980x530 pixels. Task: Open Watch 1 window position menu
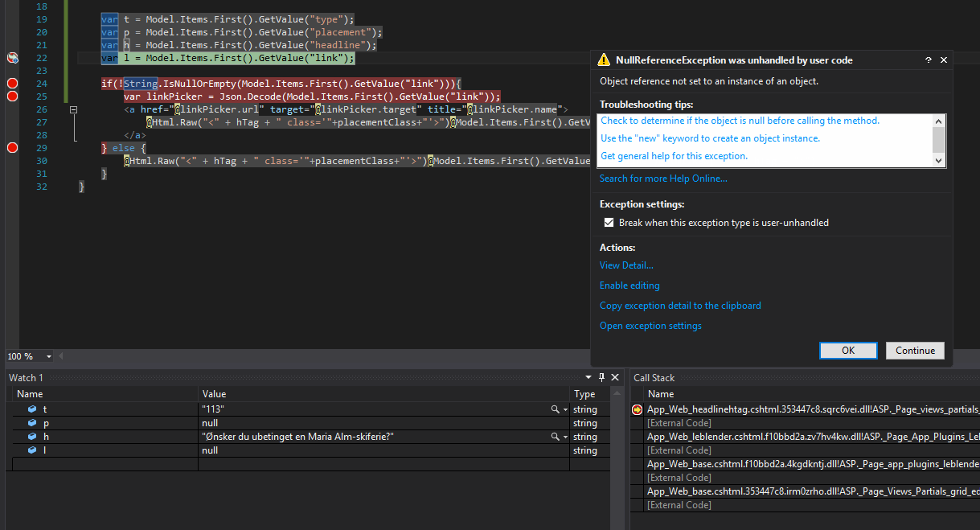(589, 377)
